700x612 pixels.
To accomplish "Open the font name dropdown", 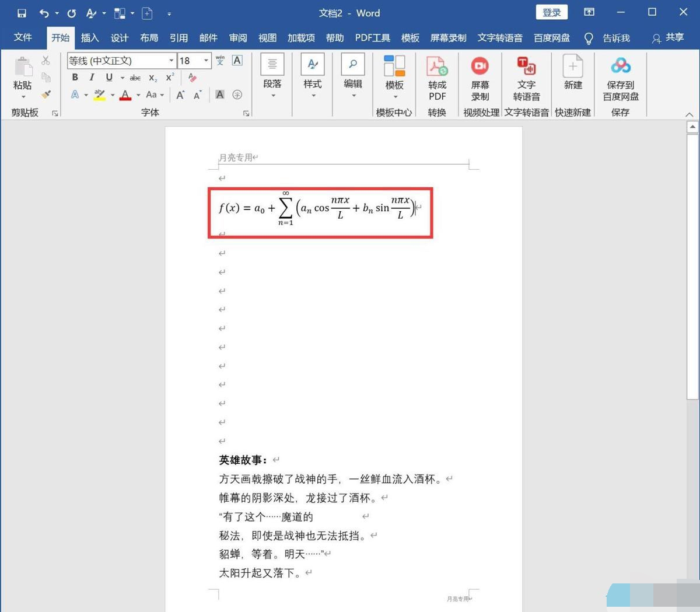I will click(171, 61).
